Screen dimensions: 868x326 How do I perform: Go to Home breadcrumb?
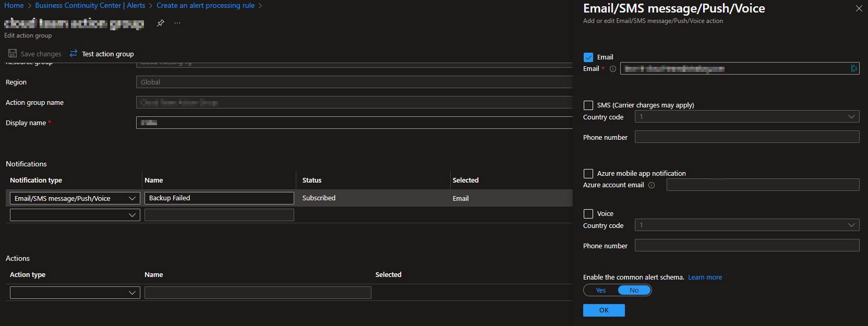tap(14, 5)
